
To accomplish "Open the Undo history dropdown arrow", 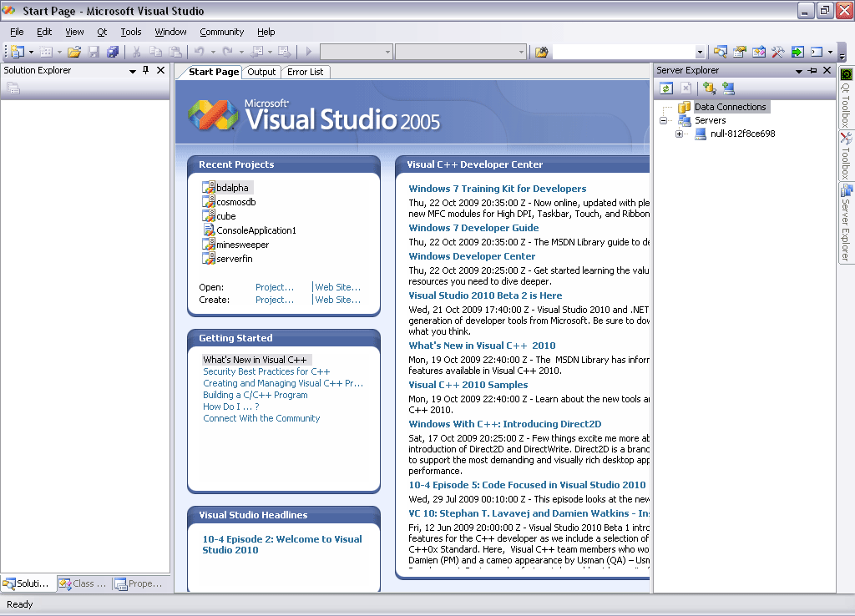I will (x=213, y=52).
